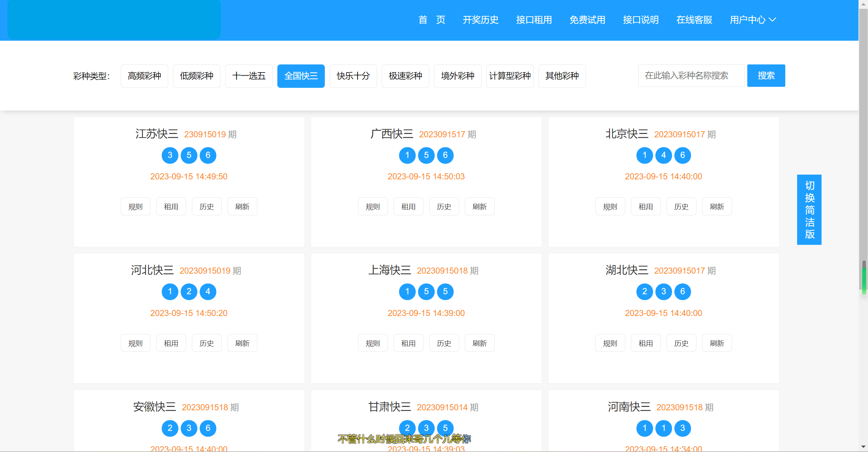The height and width of the screenshot is (452, 868).
Task: Refresh 湖北快三 with 刷新
Action: pyautogui.click(x=717, y=343)
